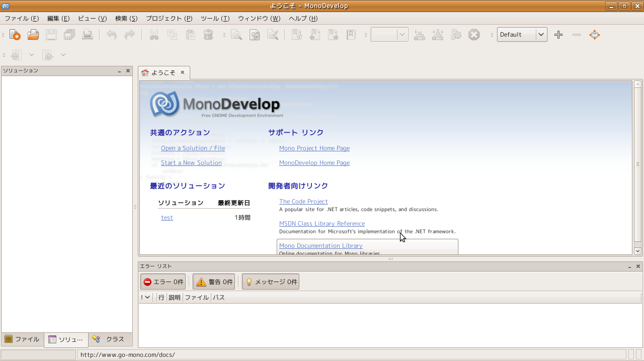Click the Undo arrow icon
This screenshot has width=644, height=361.
[x=112, y=35]
